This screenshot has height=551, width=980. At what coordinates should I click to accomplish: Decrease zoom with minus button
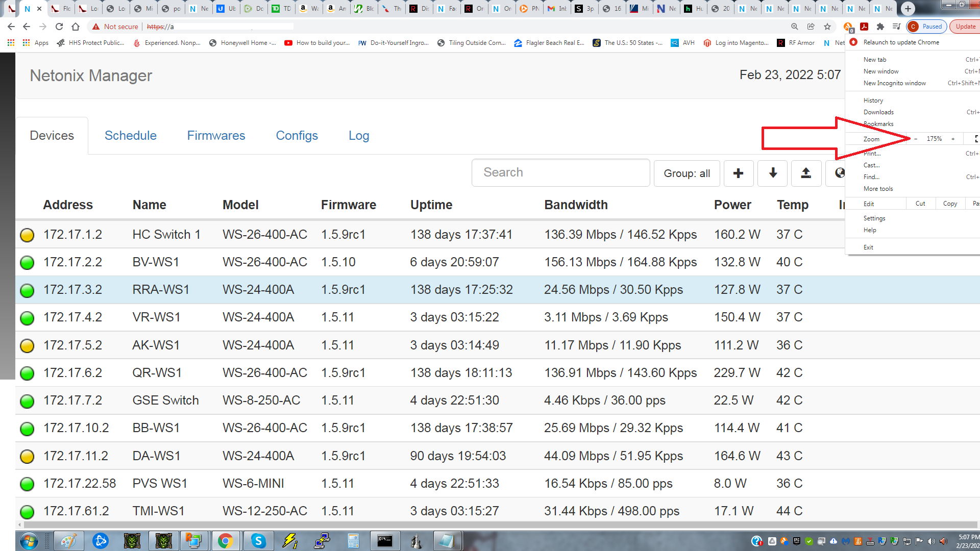[x=916, y=139]
